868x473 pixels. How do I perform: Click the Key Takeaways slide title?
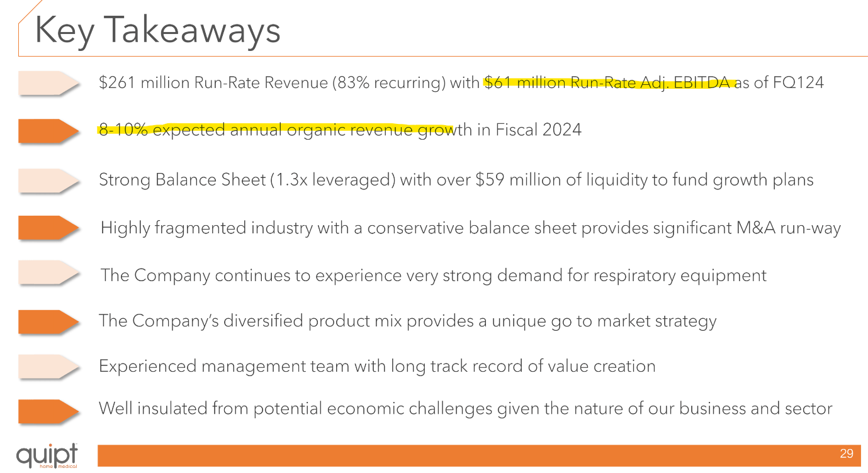click(157, 30)
